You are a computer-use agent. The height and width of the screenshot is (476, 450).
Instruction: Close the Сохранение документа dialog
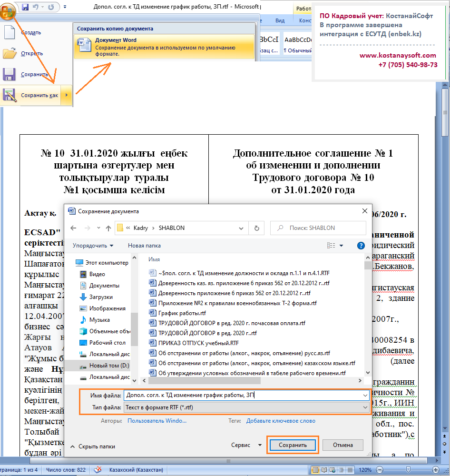(365, 211)
